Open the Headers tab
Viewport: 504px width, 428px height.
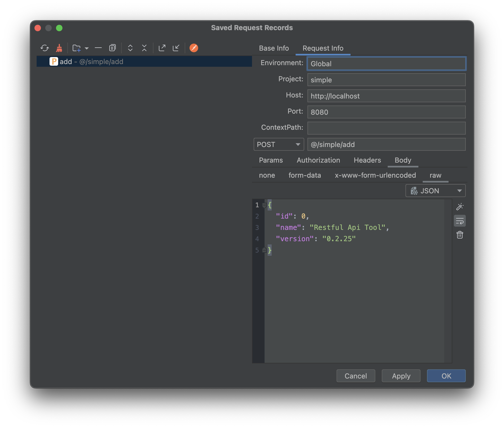click(x=367, y=160)
